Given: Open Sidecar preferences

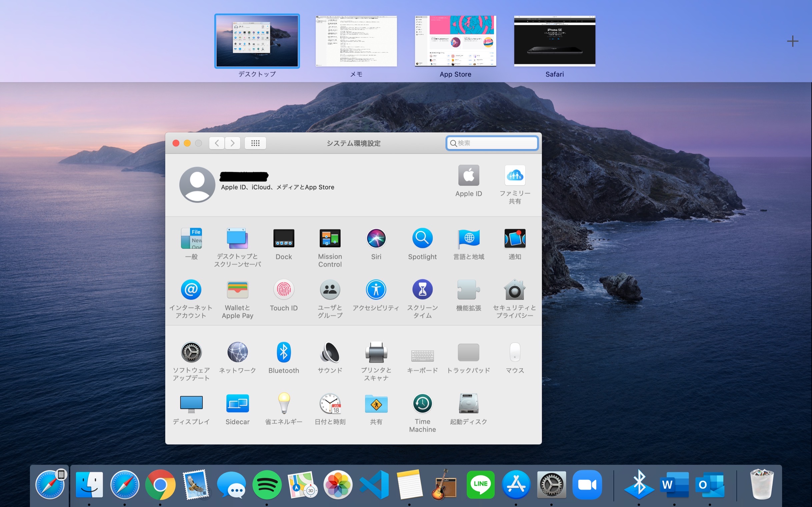Looking at the screenshot, I should pyautogui.click(x=238, y=403).
